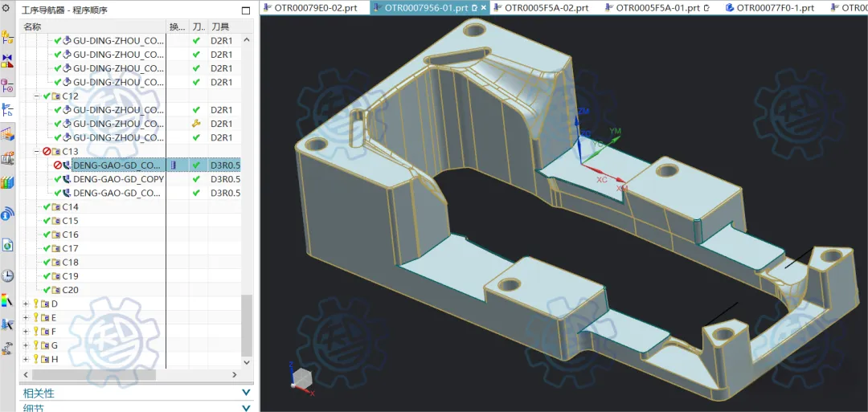Select the C19 program group
The image size is (868, 412).
(70, 276)
